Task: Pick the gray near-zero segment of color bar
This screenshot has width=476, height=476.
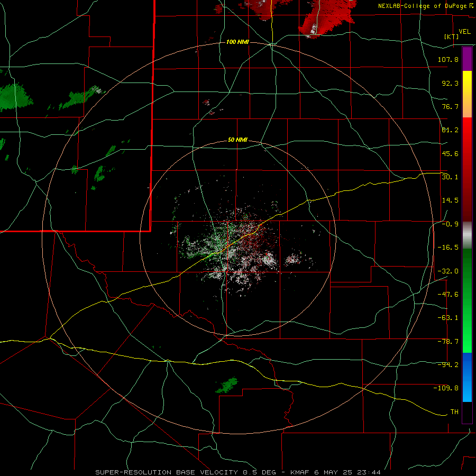Action: tap(467, 235)
